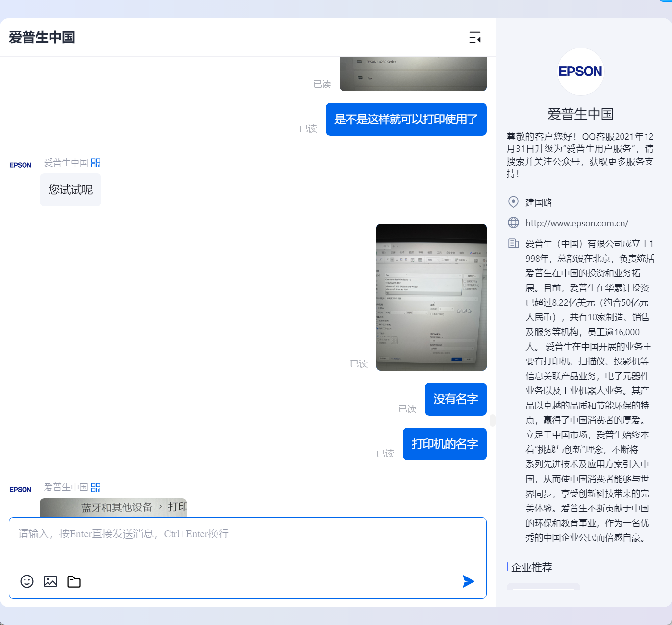This screenshot has width=672, height=625.
Task: Click the 建国路 address text
Action: (x=539, y=202)
